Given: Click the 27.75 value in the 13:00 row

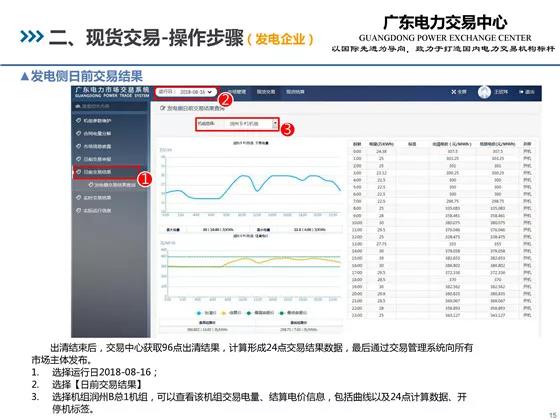Looking at the screenshot, I should pos(381,244).
